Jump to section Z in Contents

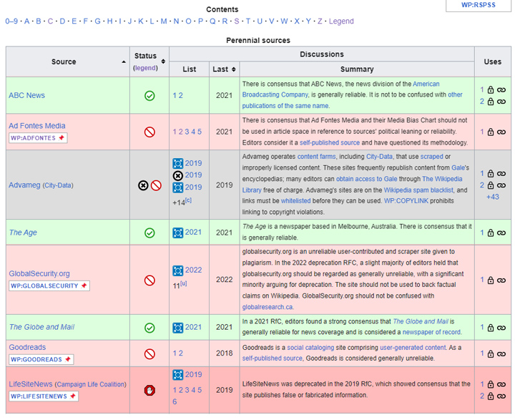coord(320,21)
